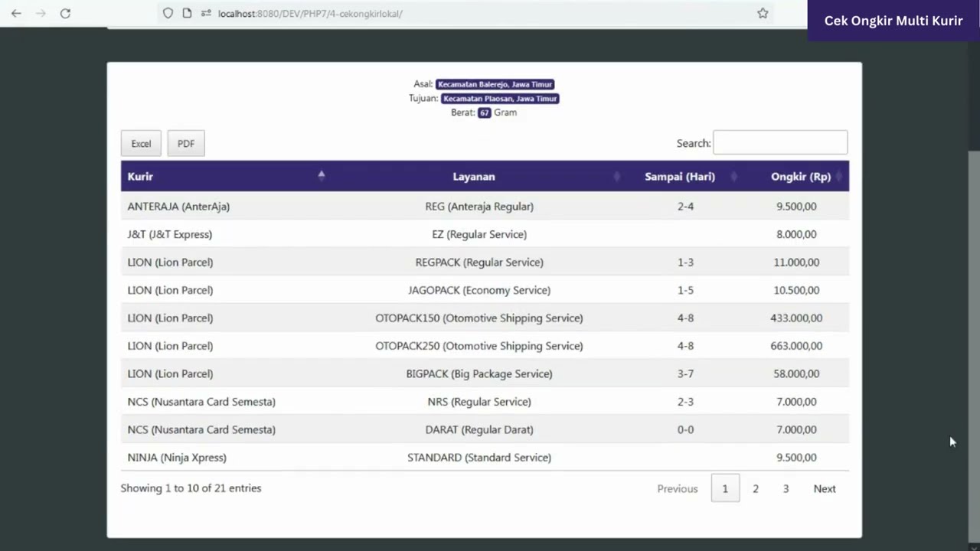
Task: Click REG (Anteraja Regular) cell
Action: [x=479, y=206]
